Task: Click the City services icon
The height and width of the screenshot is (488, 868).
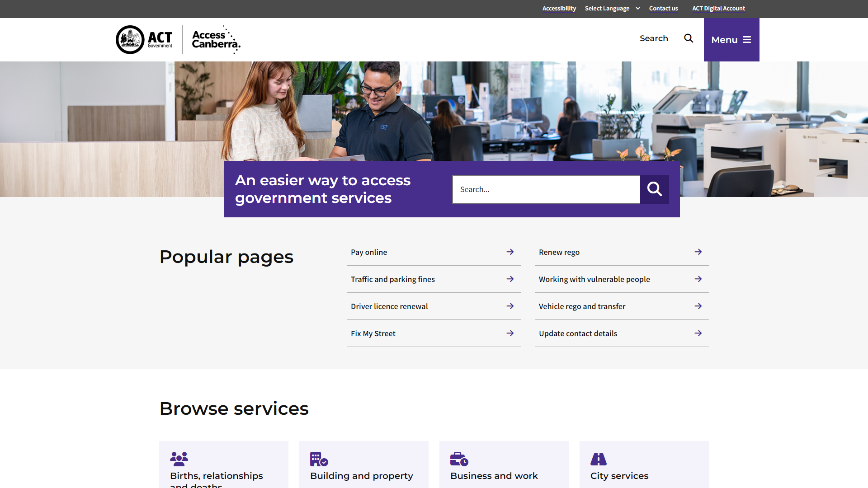Action: pyautogui.click(x=599, y=459)
